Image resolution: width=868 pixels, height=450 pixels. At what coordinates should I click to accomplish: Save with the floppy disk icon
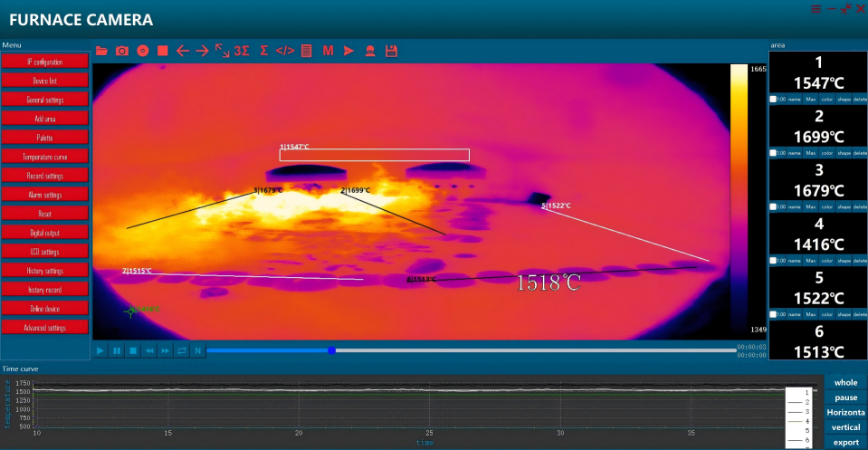(x=391, y=51)
